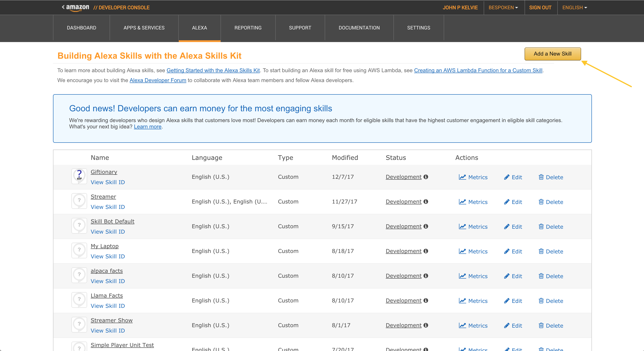
Task: Select the Edit pencil icon for Streamer
Action: 507,202
